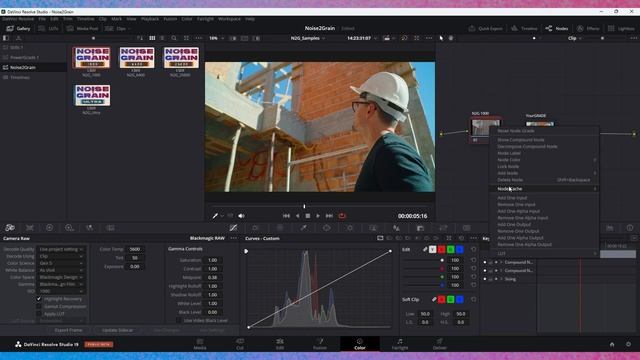Open viewer zoom percentage dropdown
This screenshot has height=360, width=640.
tap(217, 38)
